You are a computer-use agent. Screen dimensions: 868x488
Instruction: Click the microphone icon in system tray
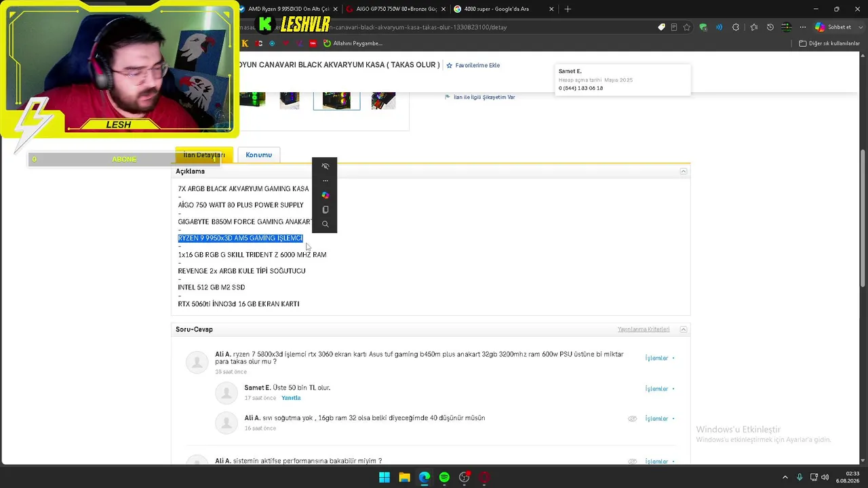coord(800,477)
